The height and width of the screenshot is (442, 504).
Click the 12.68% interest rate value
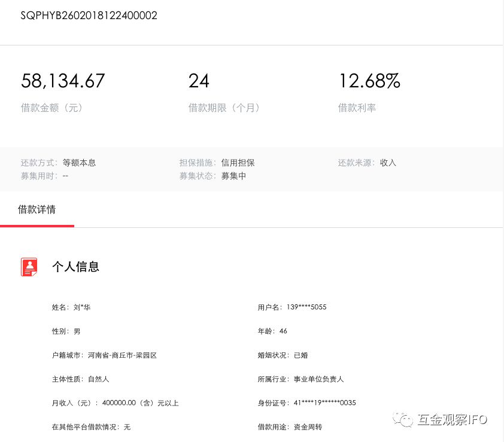tap(369, 81)
